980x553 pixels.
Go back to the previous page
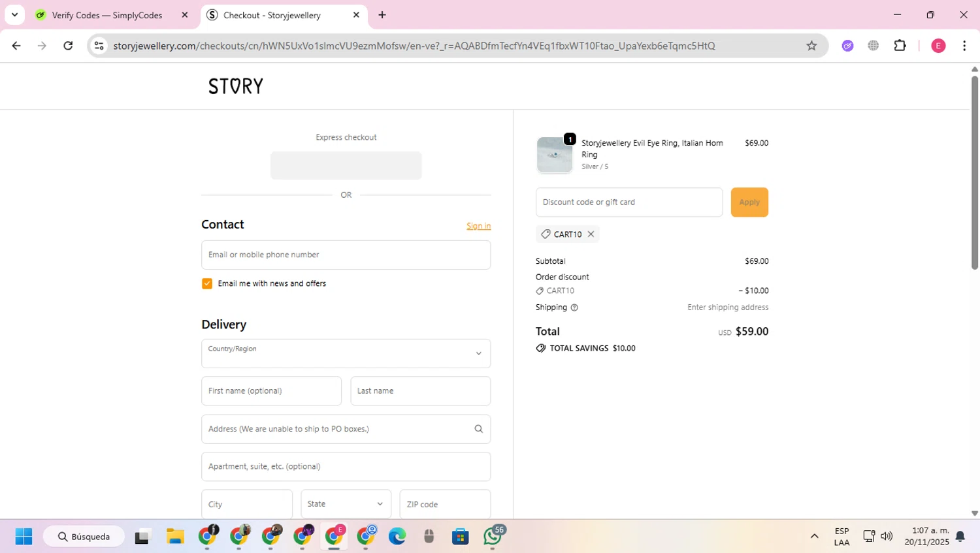pos(16,46)
